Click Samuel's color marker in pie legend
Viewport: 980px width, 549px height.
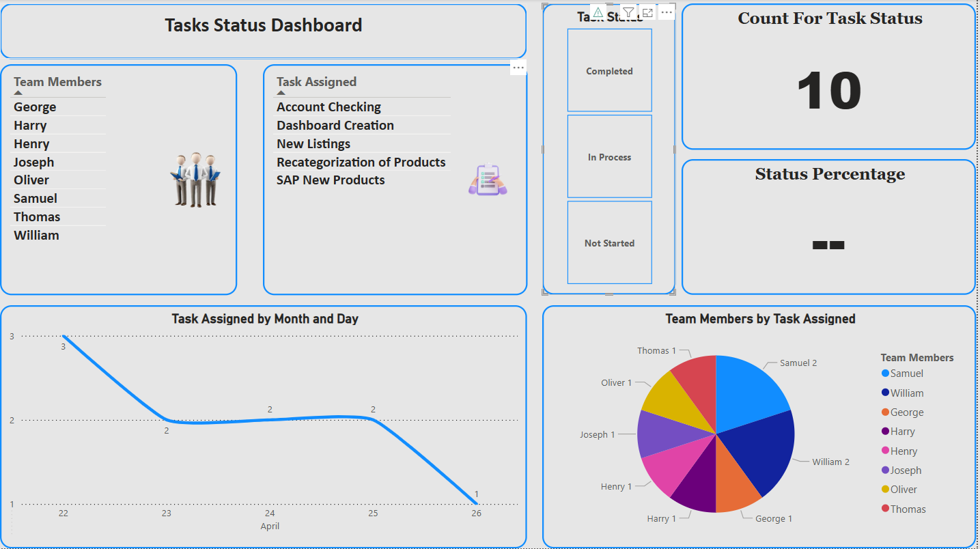[x=884, y=374]
